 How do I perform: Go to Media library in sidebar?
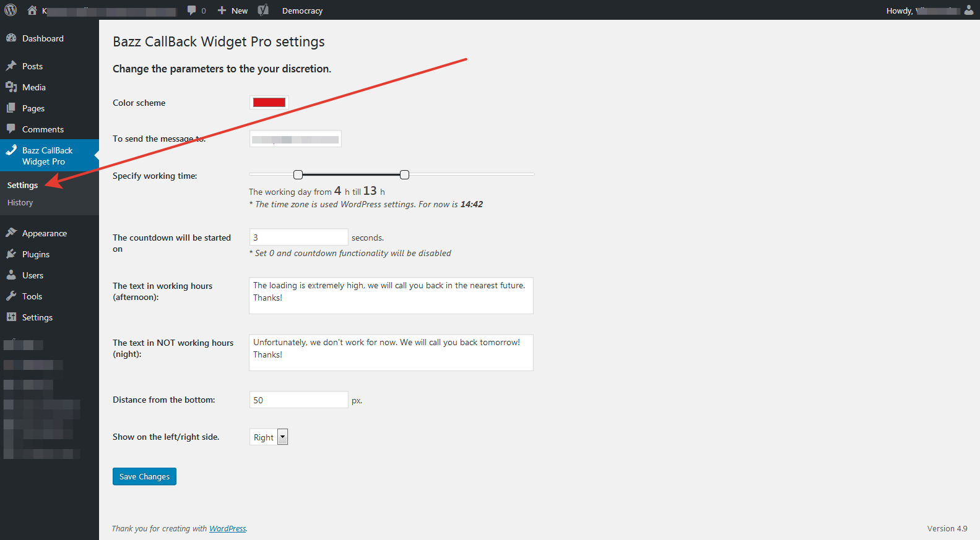tap(33, 87)
